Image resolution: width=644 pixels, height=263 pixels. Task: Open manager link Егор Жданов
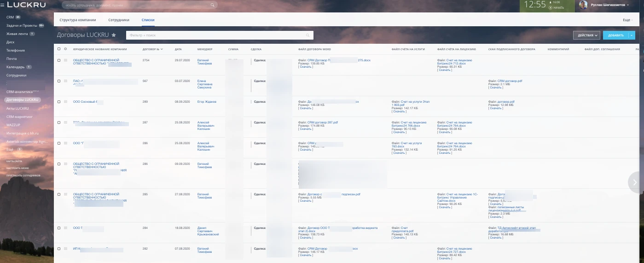click(207, 102)
